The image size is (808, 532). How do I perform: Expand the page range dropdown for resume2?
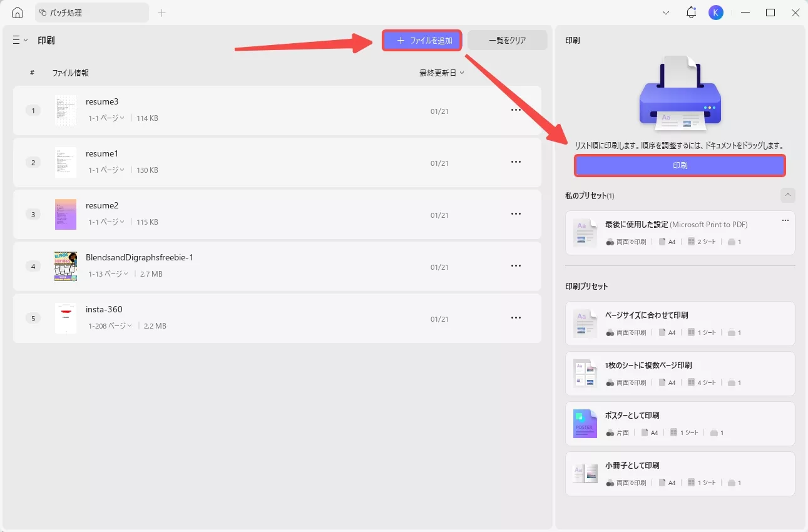coord(106,222)
